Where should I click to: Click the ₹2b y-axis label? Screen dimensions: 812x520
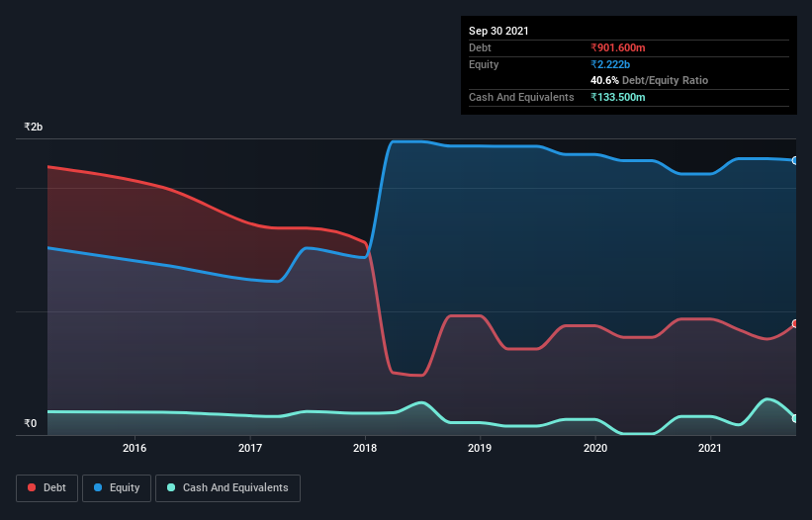[x=34, y=127]
